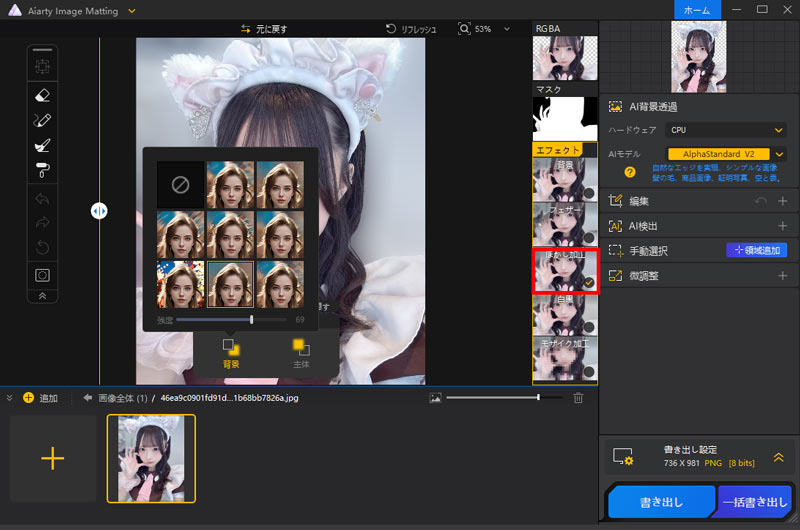800x530 pixels.
Task: Click the large plus tile to add image
Action: coord(52,458)
